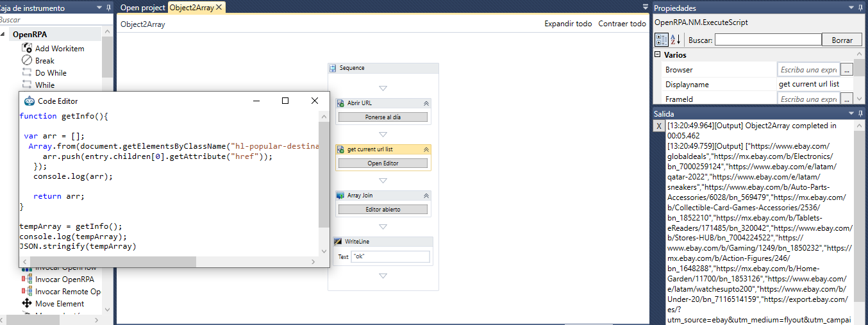Image resolution: width=868 pixels, height=325 pixels.
Task: Select the Move Element activity icon
Action: pyautogui.click(x=27, y=304)
